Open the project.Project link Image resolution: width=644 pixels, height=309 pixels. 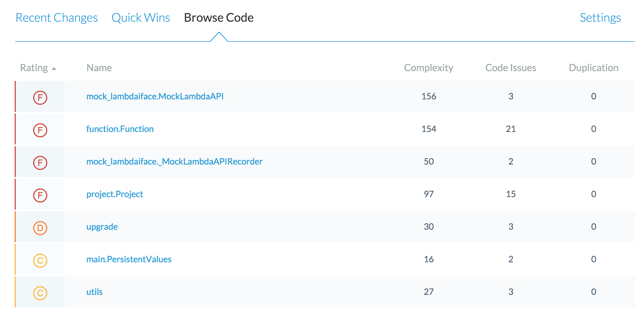click(x=114, y=194)
